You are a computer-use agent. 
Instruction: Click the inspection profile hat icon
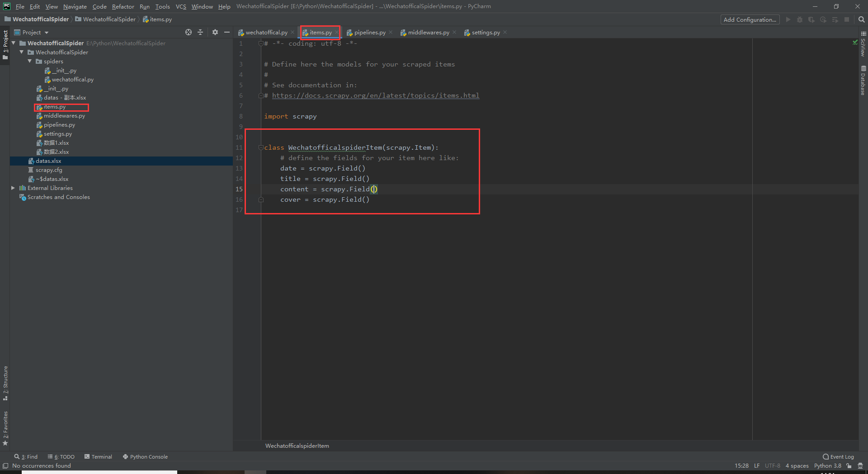[x=860, y=466]
